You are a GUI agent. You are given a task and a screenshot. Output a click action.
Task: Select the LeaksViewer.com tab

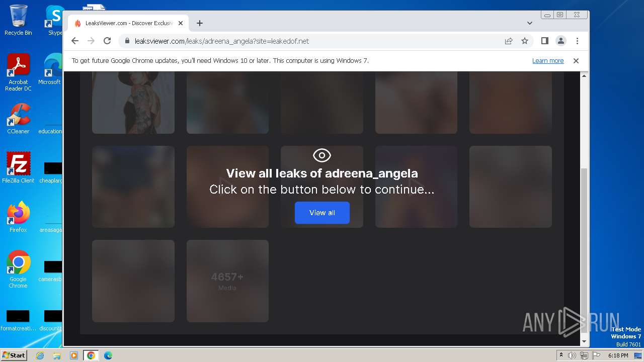pos(128,23)
